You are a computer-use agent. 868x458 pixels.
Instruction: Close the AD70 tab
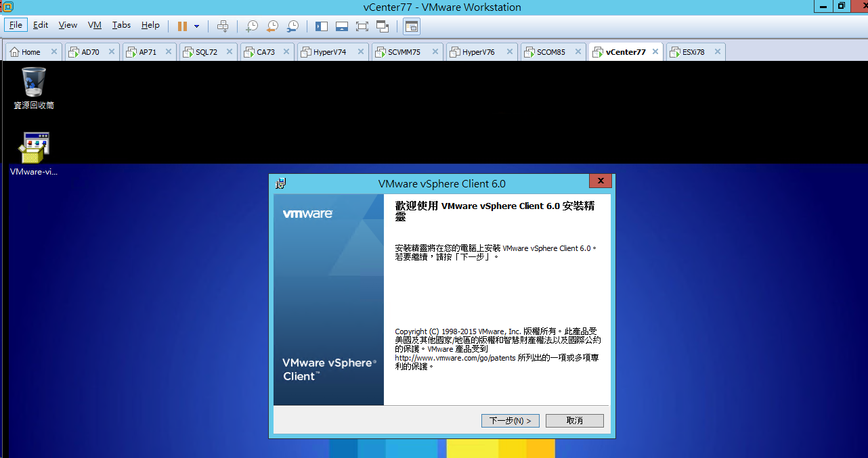(x=111, y=51)
